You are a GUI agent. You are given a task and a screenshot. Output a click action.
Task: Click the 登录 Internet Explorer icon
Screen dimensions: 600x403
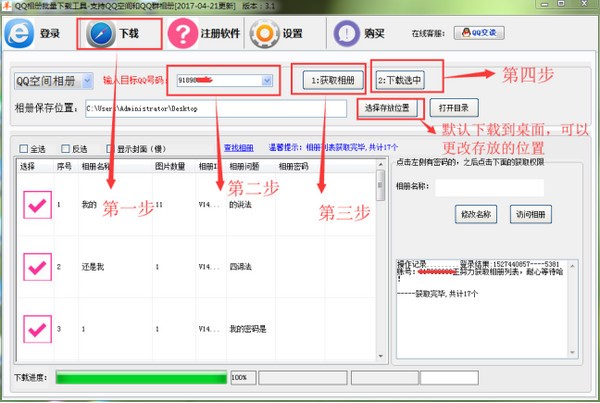pyautogui.click(x=19, y=33)
